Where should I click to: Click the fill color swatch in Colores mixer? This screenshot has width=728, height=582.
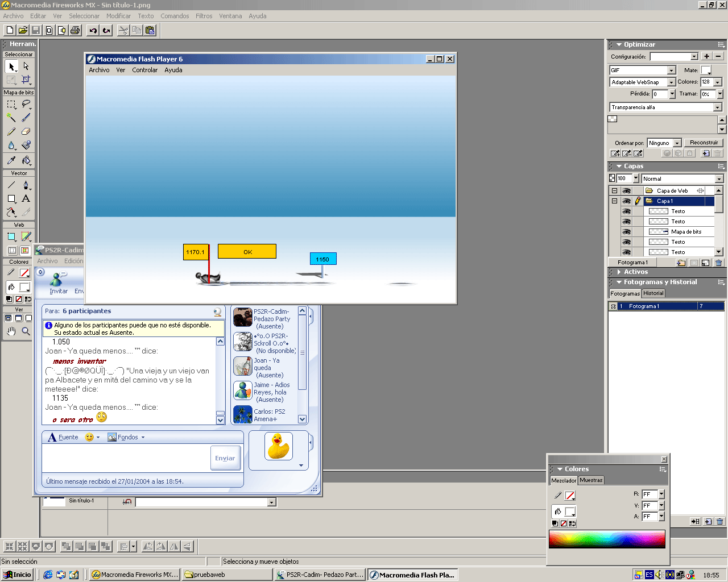tap(570, 511)
